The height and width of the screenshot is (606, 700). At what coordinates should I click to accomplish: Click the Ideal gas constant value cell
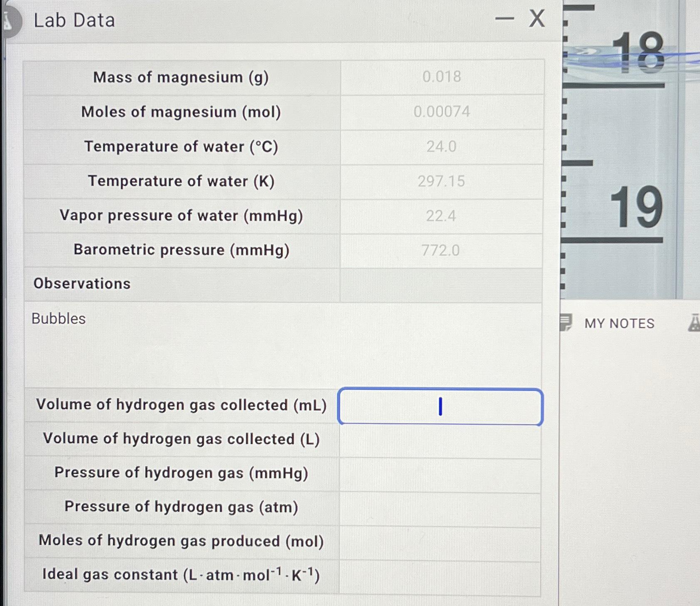[x=441, y=575]
